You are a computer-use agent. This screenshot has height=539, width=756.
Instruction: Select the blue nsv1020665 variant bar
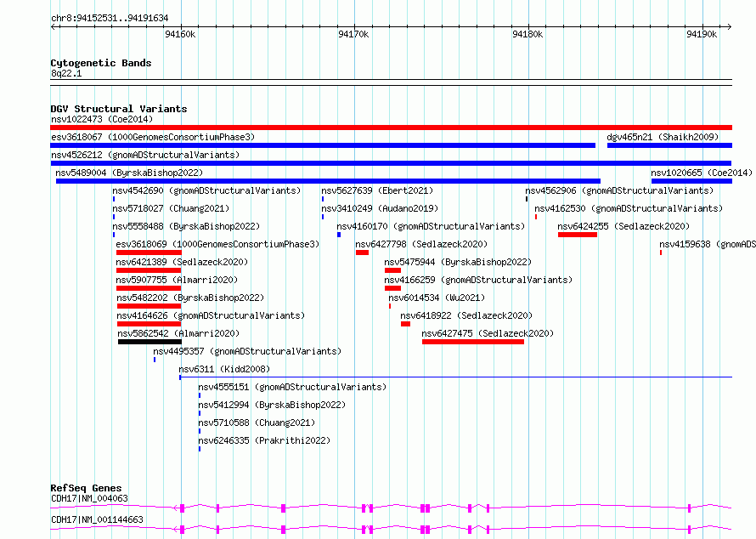[x=692, y=181]
